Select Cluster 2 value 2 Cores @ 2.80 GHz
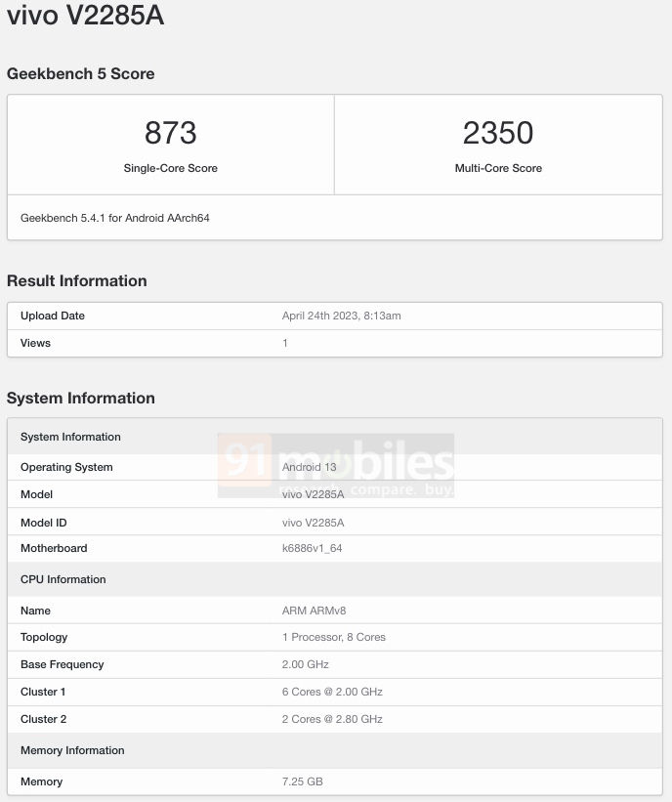672x802 pixels. (332, 719)
